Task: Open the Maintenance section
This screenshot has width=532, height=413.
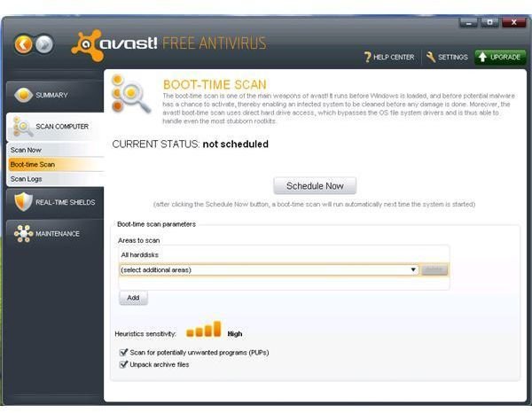Action: (x=55, y=234)
